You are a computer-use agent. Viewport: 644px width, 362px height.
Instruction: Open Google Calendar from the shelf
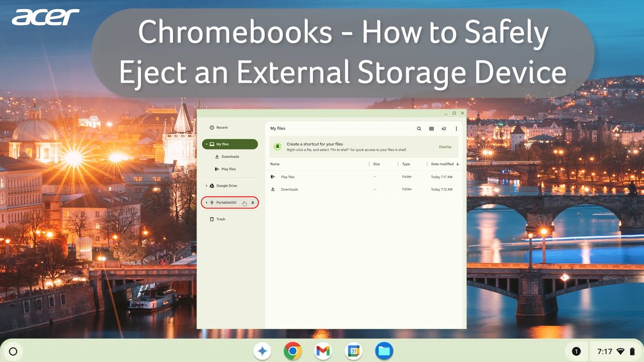354,351
